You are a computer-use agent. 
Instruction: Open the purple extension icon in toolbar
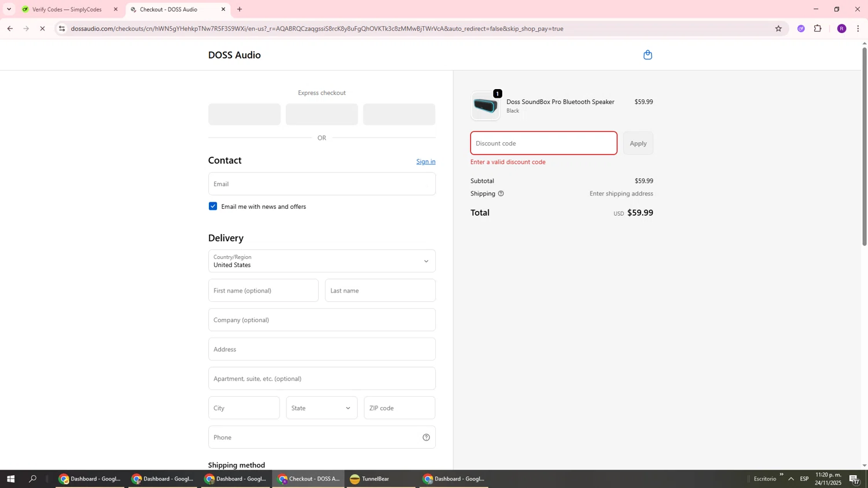click(801, 28)
